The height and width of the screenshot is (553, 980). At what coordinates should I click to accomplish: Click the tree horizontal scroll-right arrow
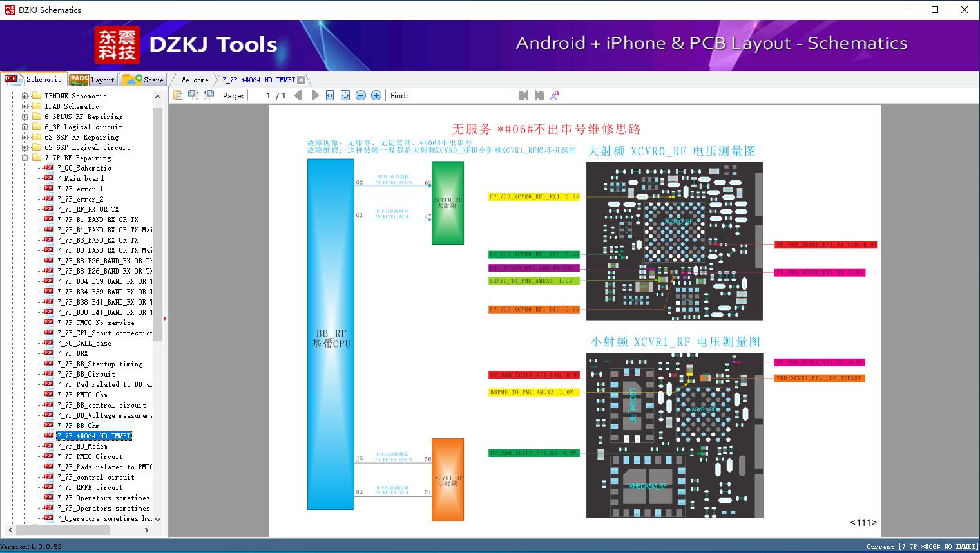147,530
